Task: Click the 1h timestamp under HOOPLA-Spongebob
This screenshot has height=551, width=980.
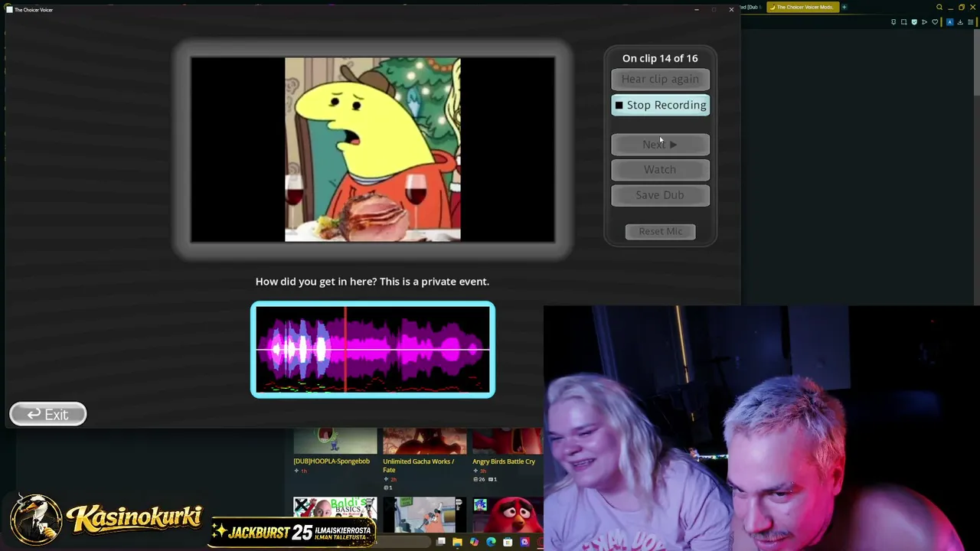Action: tap(304, 471)
